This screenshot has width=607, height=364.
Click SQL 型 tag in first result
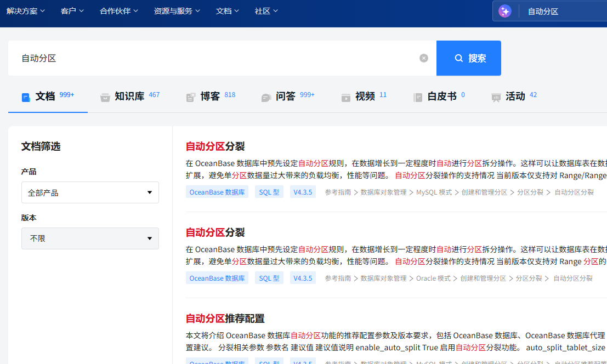point(269,192)
